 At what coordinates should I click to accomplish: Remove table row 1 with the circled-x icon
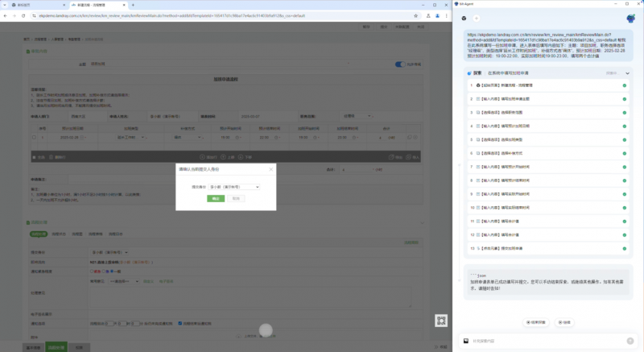(x=415, y=137)
